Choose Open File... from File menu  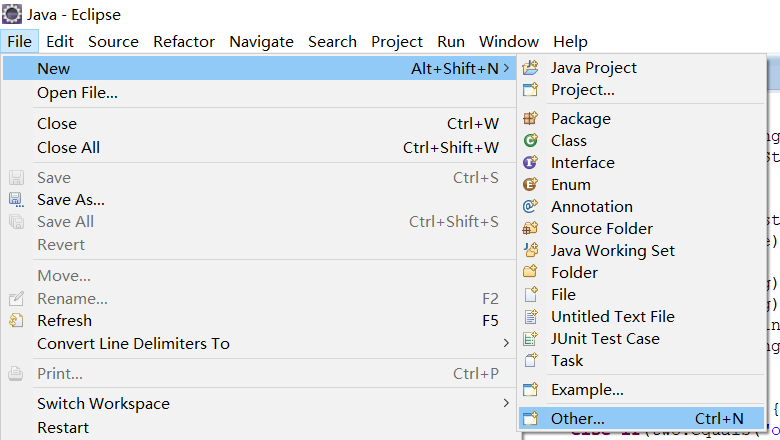click(x=259, y=92)
